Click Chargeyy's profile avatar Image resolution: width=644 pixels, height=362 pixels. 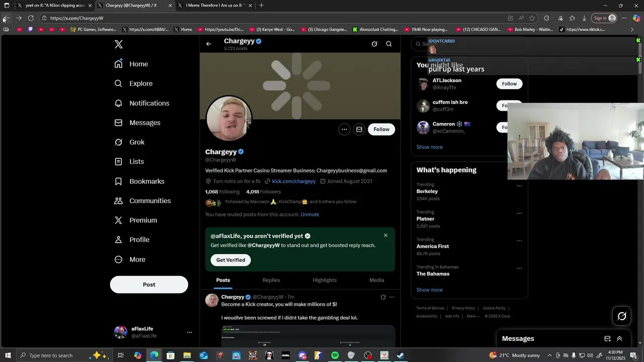pos(229,119)
